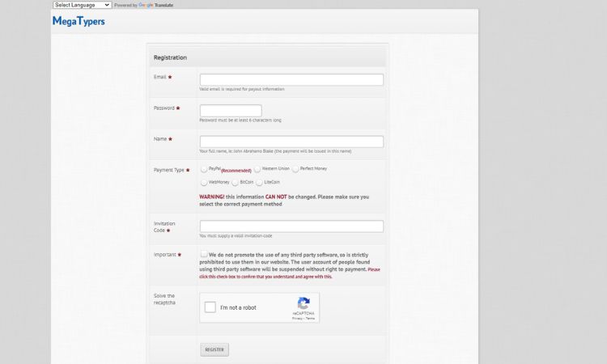Focus the Email input field
The width and height of the screenshot is (607, 364).
(291, 80)
